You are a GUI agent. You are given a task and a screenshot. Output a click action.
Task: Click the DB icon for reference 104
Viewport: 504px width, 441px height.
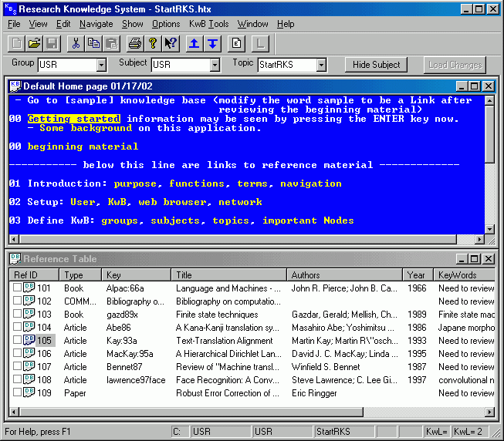click(x=29, y=327)
